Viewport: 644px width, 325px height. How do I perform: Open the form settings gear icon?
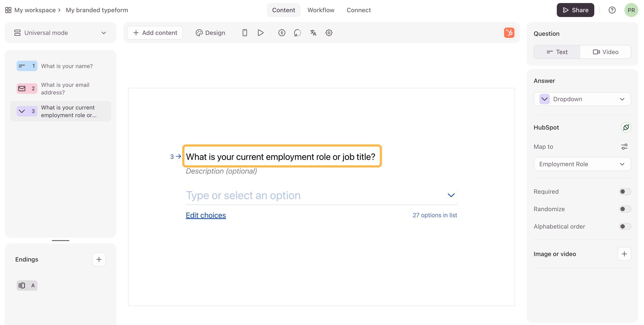pyautogui.click(x=329, y=33)
